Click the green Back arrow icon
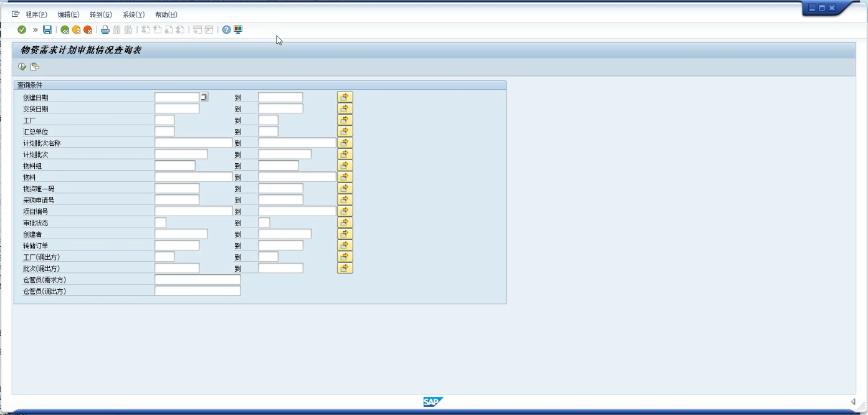 [65, 30]
